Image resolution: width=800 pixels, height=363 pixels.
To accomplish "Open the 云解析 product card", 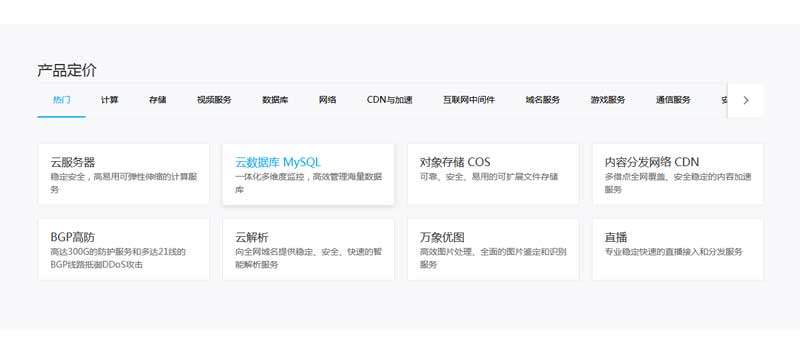I will [309, 250].
